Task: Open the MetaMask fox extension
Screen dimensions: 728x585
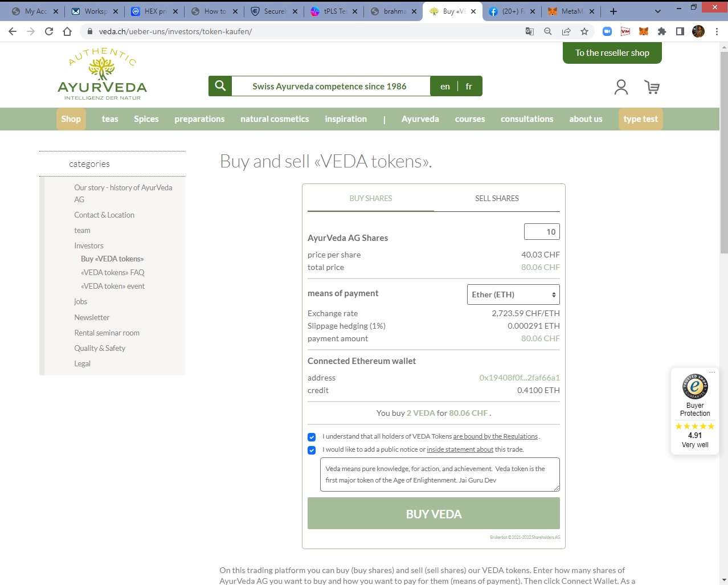Action: (644, 31)
